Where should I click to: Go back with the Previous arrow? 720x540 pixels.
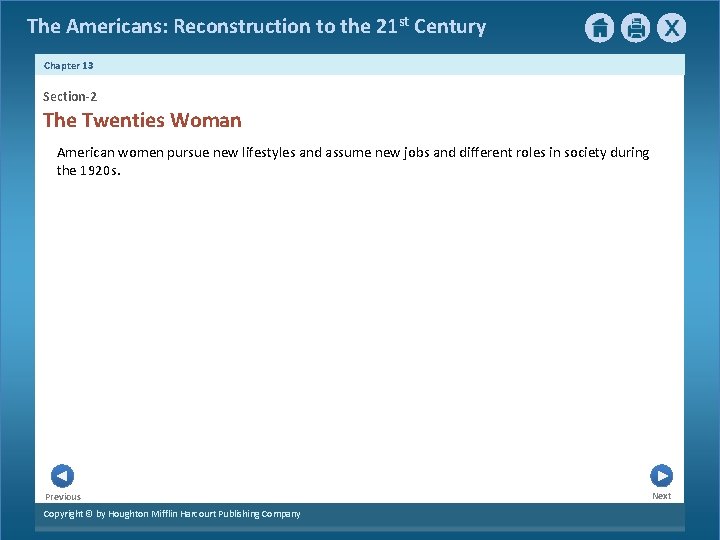[62, 476]
